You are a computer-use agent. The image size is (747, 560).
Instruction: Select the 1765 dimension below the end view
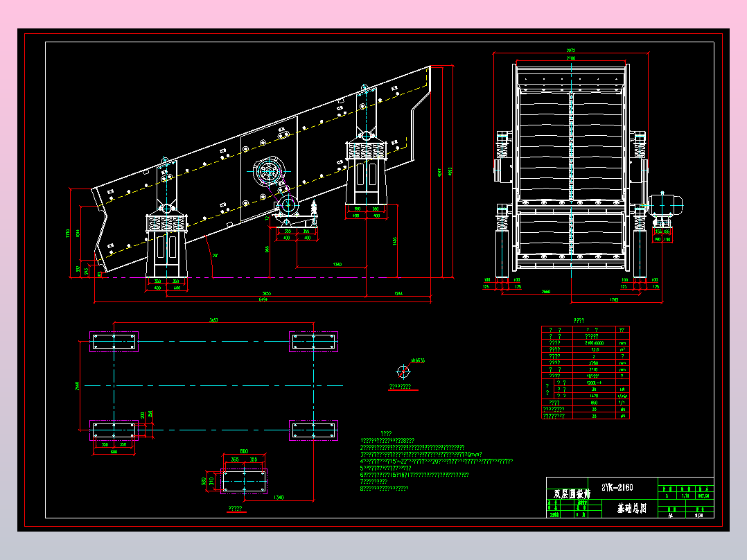[614, 299]
